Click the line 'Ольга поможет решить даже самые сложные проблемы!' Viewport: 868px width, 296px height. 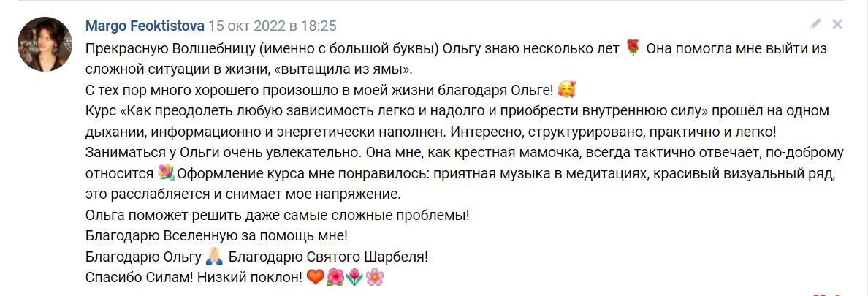coord(277,216)
